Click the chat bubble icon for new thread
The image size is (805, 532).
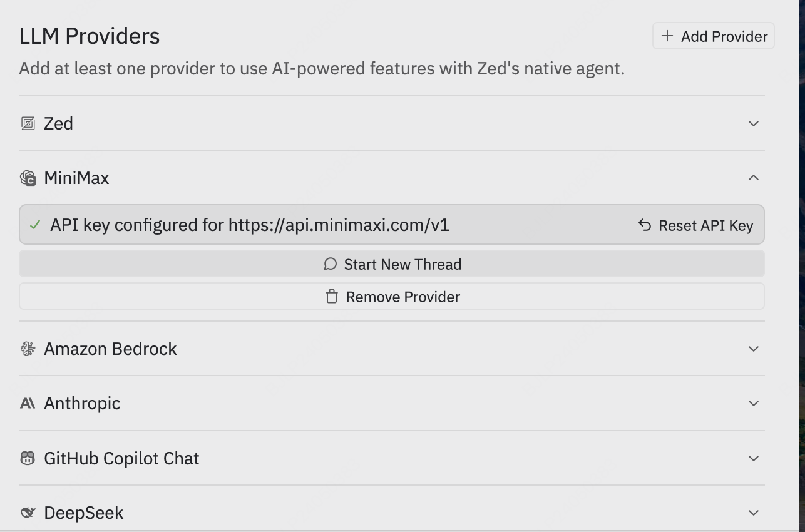pyautogui.click(x=330, y=264)
